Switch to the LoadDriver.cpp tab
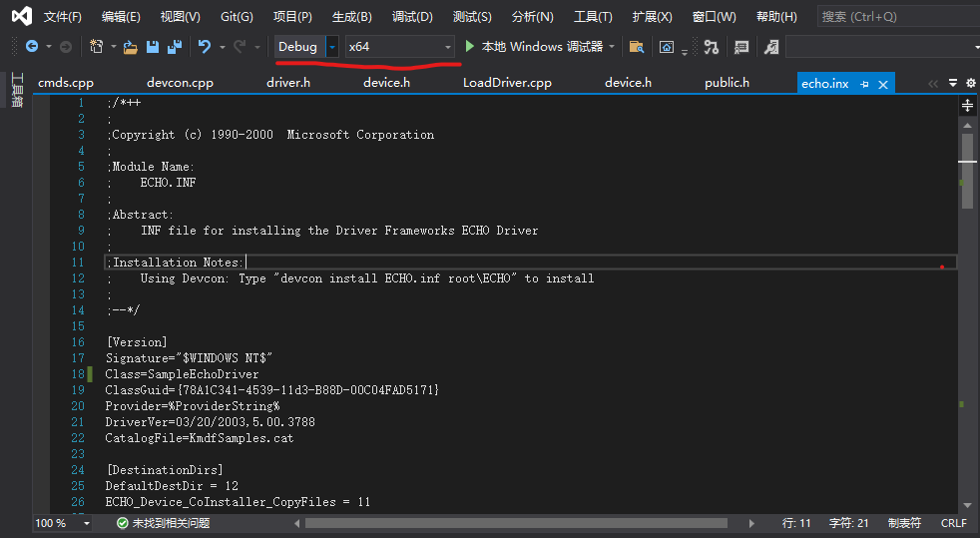The width and height of the screenshot is (980, 538). [x=508, y=83]
